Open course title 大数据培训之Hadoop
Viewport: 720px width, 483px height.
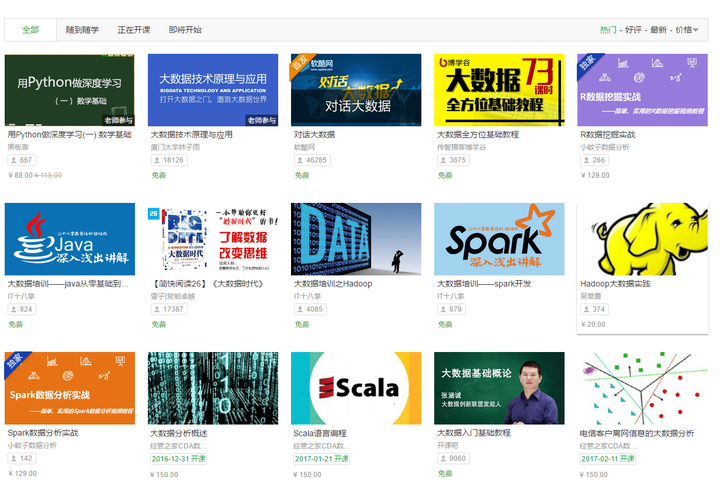pos(333,284)
